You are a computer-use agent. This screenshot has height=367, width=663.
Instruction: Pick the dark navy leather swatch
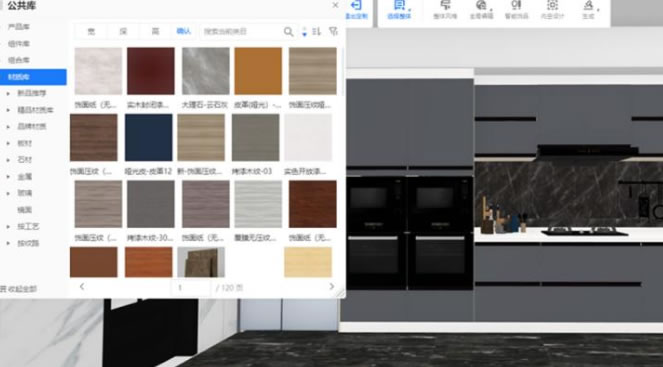click(x=149, y=137)
